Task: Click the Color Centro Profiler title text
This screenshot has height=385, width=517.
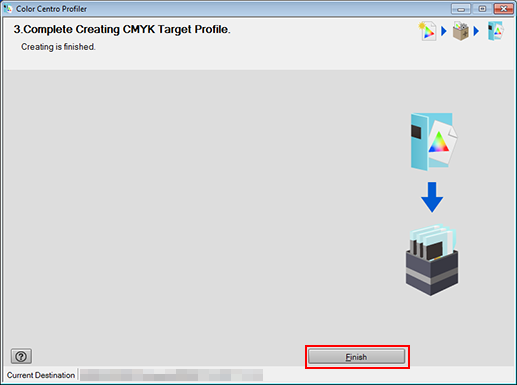Action: coord(52,9)
